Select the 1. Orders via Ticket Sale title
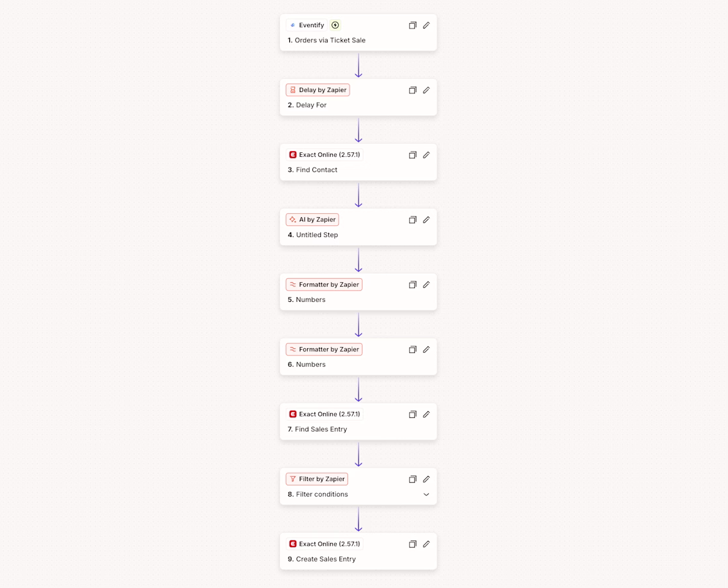 tap(326, 40)
